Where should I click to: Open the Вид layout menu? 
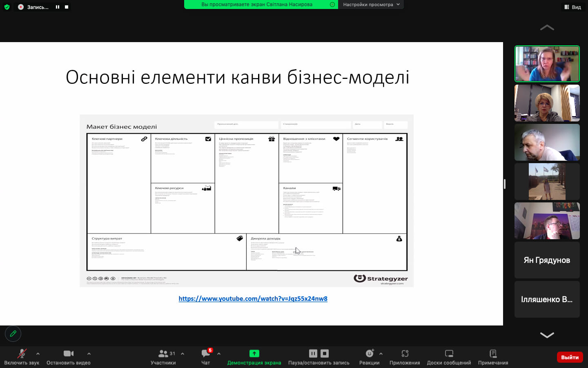[x=572, y=7]
